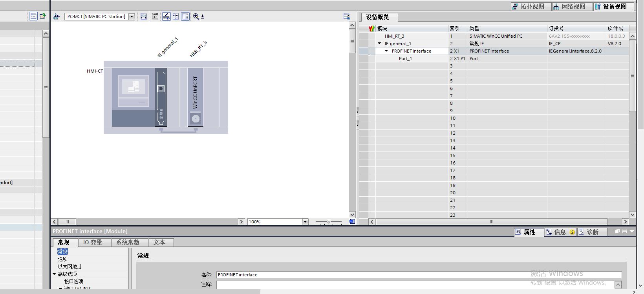Click the 诊断 diagnostics icon in inspector
The height and width of the screenshot is (294, 644).
[582, 232]
